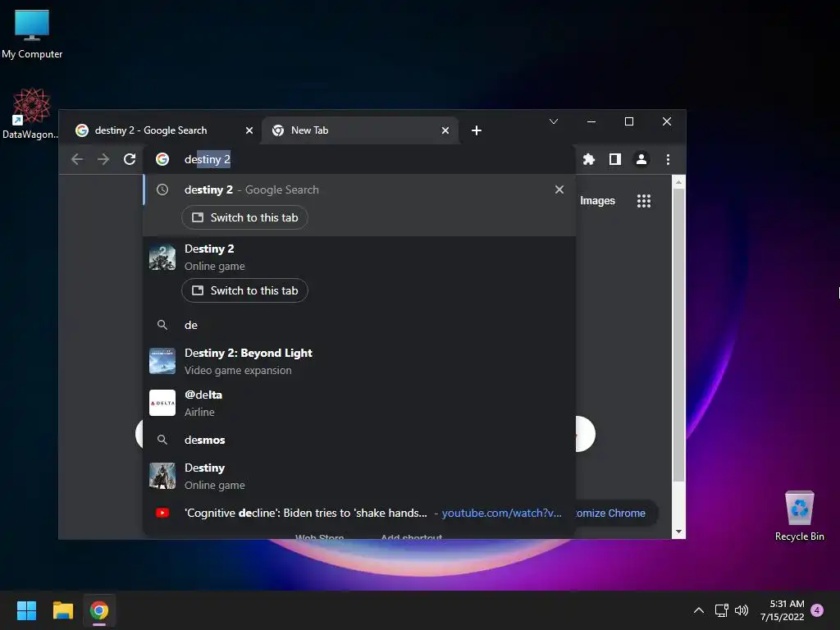Open Chrome's three-dot menu
This screenshot has width=840, height=630.
[x=668, y=159]
